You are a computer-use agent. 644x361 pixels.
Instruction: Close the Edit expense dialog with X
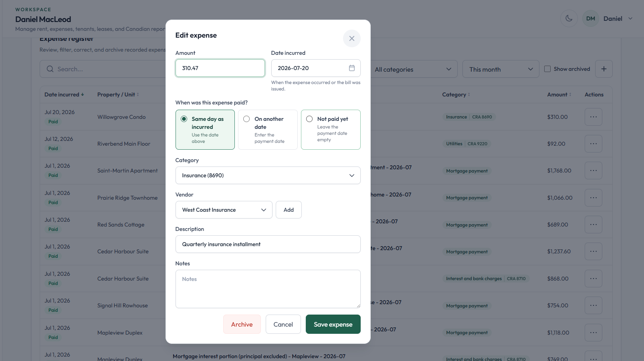(x=351, y=38)
